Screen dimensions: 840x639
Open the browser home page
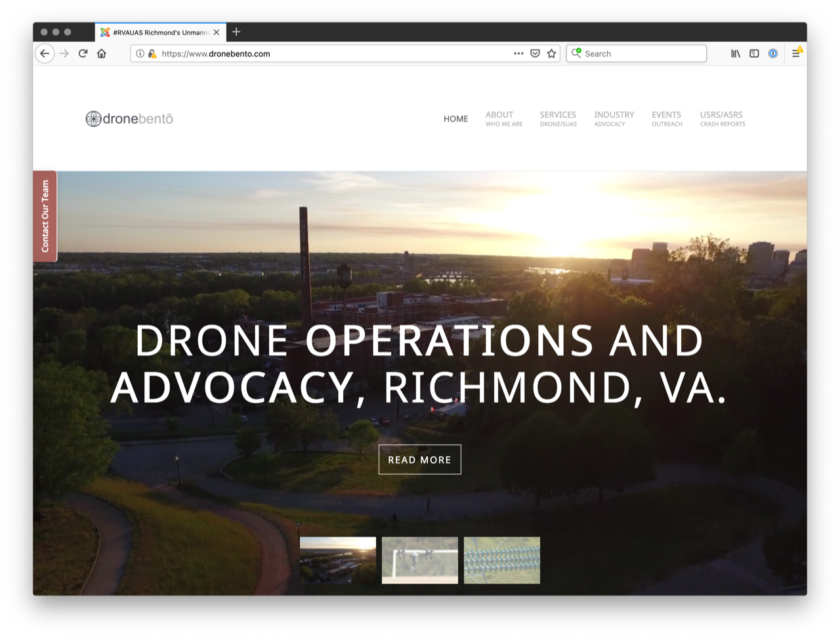click(102, 54)
